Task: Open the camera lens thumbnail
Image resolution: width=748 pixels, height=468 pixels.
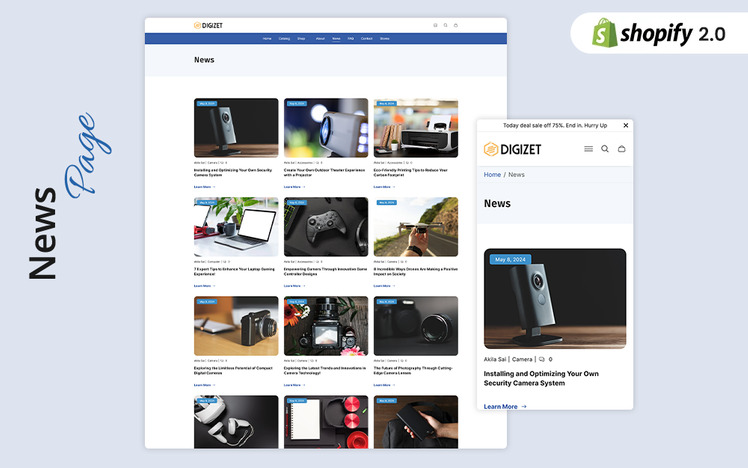Action: click(x=416, y=326)
